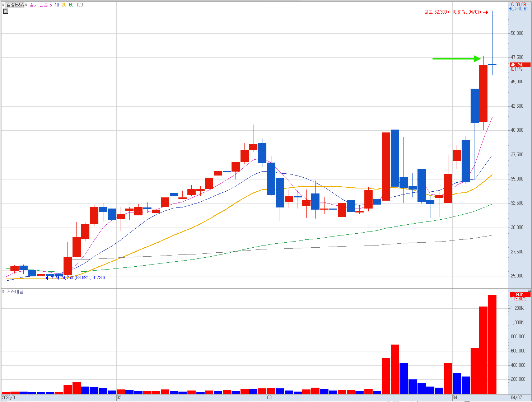The width and height of the screenshot is (532, 402).
Task: Click the green arrow annotation on the chart
Action: click(x=456, y=59)
